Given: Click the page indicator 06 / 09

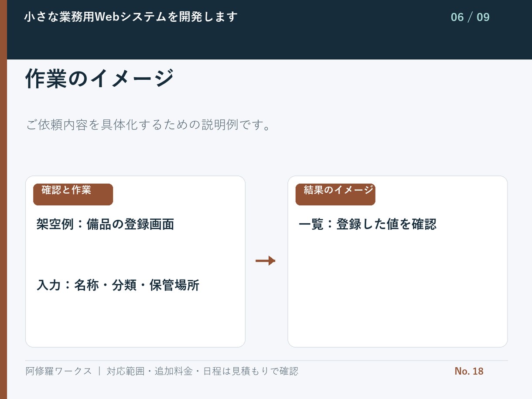Looking at the screenshot, I should coord(470,17).
